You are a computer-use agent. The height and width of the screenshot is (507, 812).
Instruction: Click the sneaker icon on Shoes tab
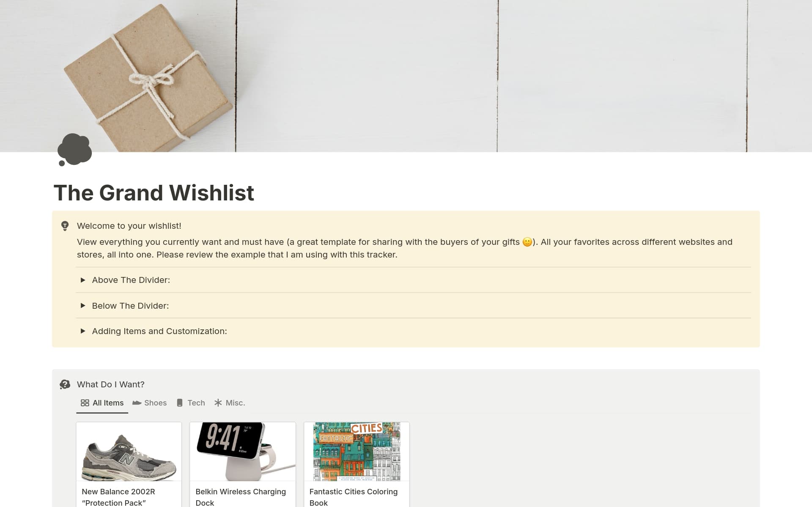tap(137, 403)
